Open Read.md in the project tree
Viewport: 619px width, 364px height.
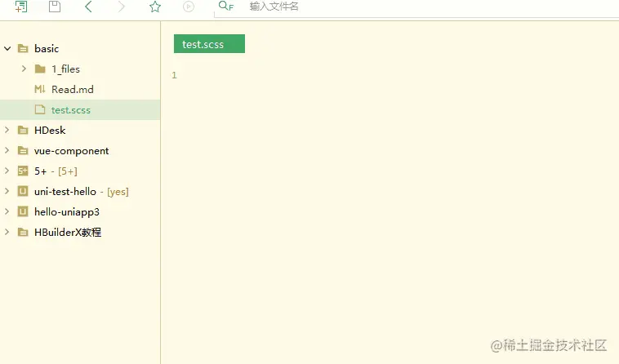pyautogui.click(x=72, y=90)
